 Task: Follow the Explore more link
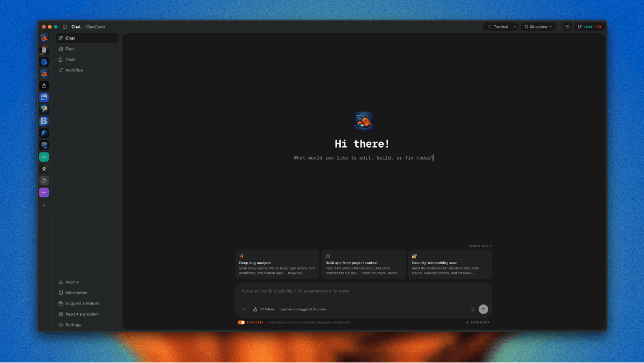tap(480, 246)
